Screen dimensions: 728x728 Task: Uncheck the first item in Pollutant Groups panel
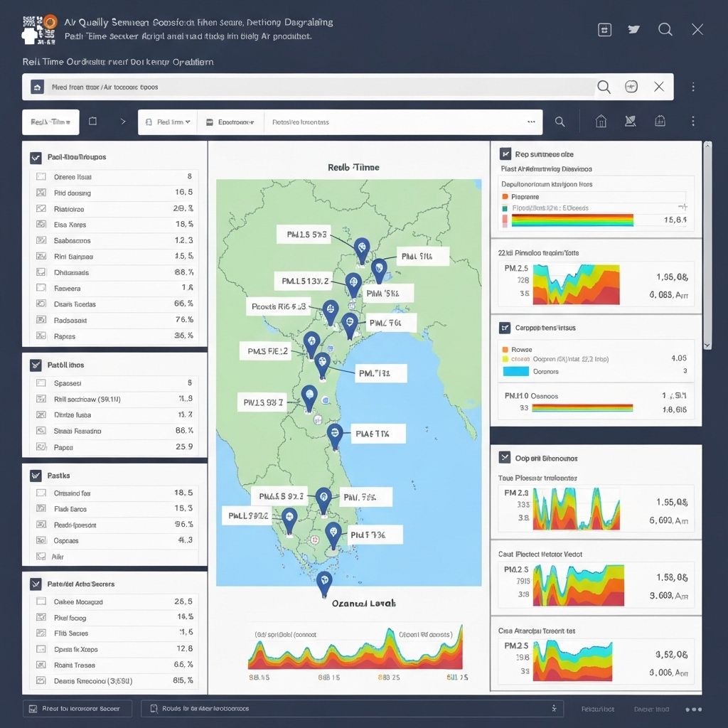click(40, 176)
